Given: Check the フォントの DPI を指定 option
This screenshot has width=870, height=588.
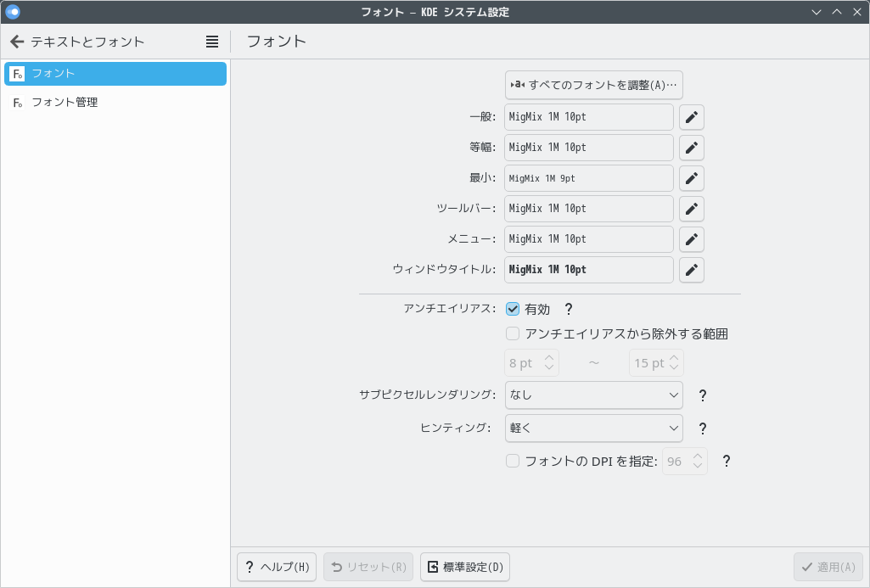Looking at the screenshot, I should click(513, 462).
